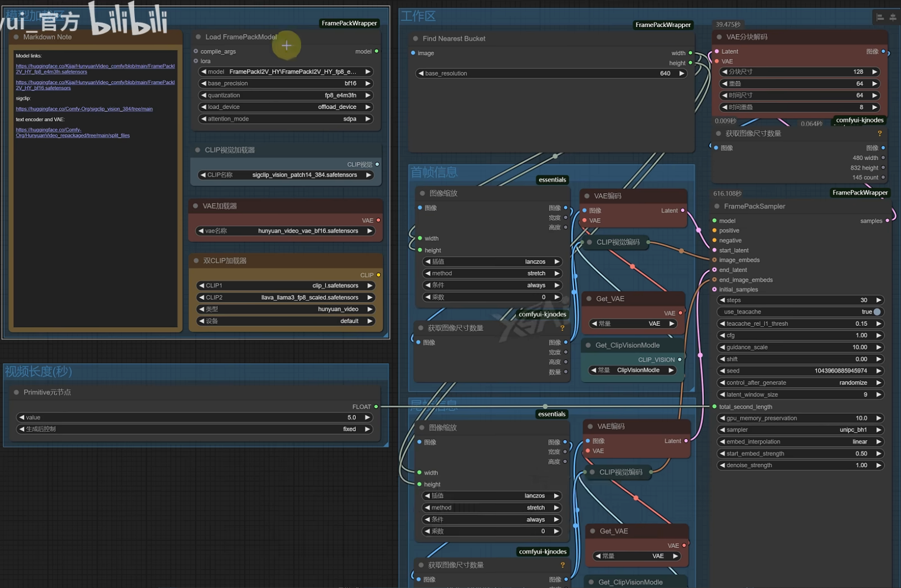Select the 工作区 group title
This screenshot has height=588, width=901.
pyautogui.click(x=418, y=17)
